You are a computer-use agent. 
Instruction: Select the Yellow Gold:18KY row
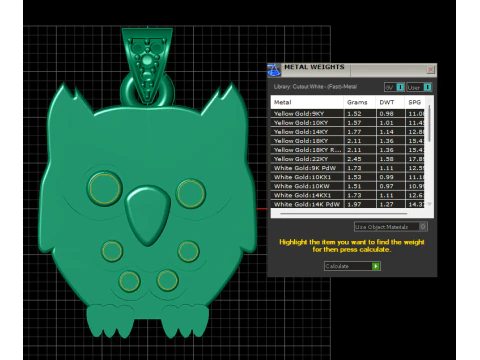(x=348, y=141)
